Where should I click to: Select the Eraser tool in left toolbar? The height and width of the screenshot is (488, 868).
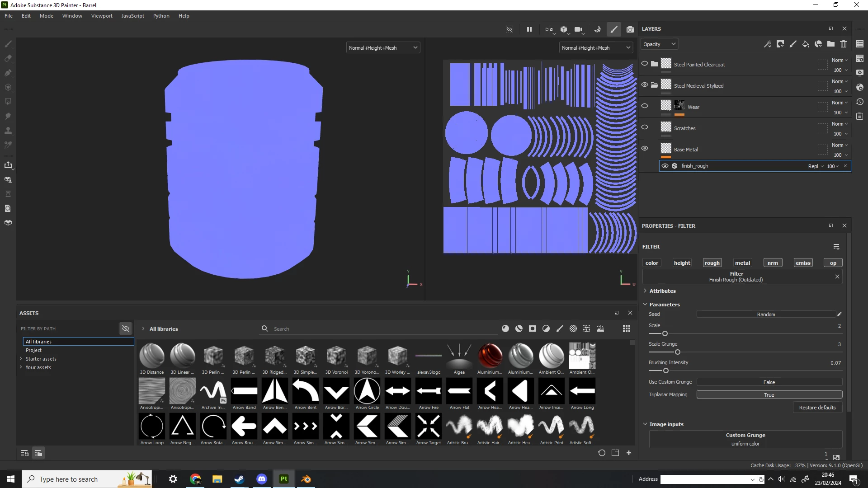click(8, 58)
